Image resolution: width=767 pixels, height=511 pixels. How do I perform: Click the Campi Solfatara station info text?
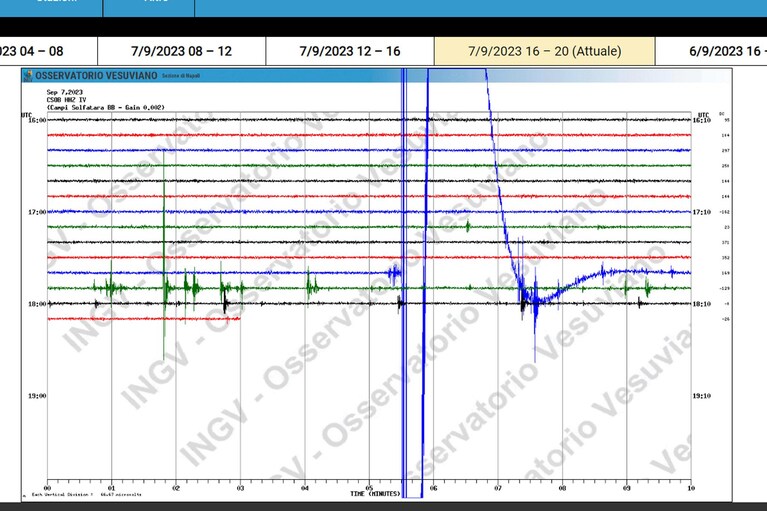point(106,107)
